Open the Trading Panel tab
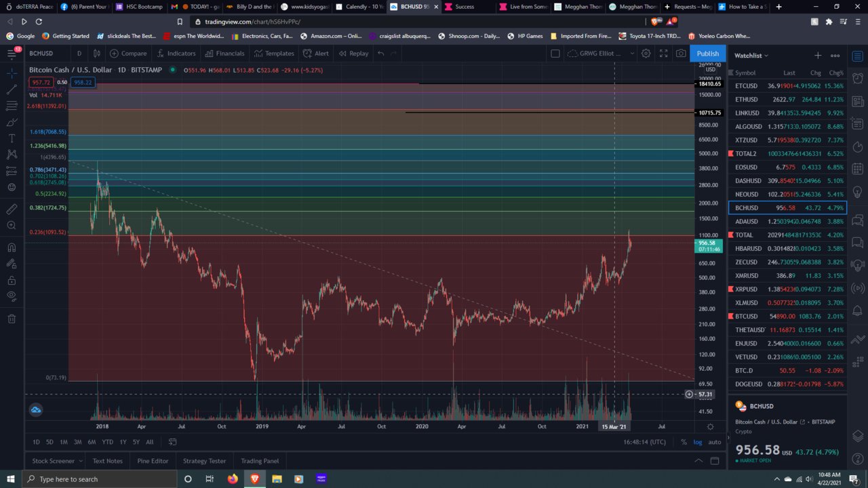 (260, 461)
